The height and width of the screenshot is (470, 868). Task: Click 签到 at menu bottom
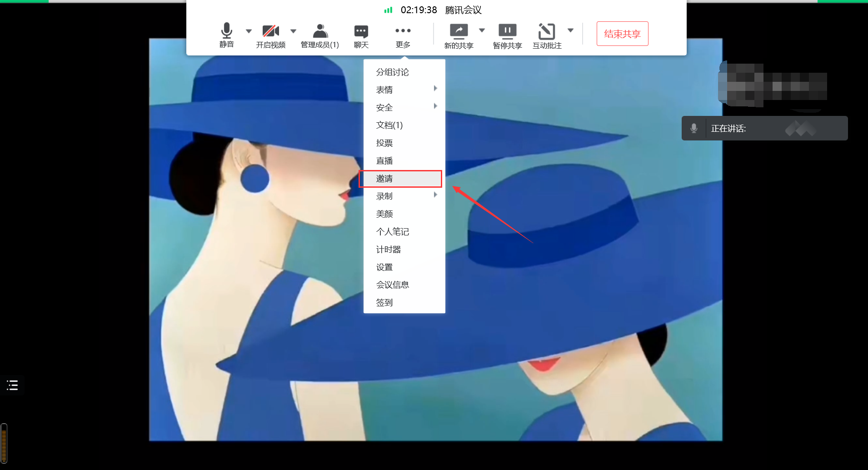coord(404,302)
